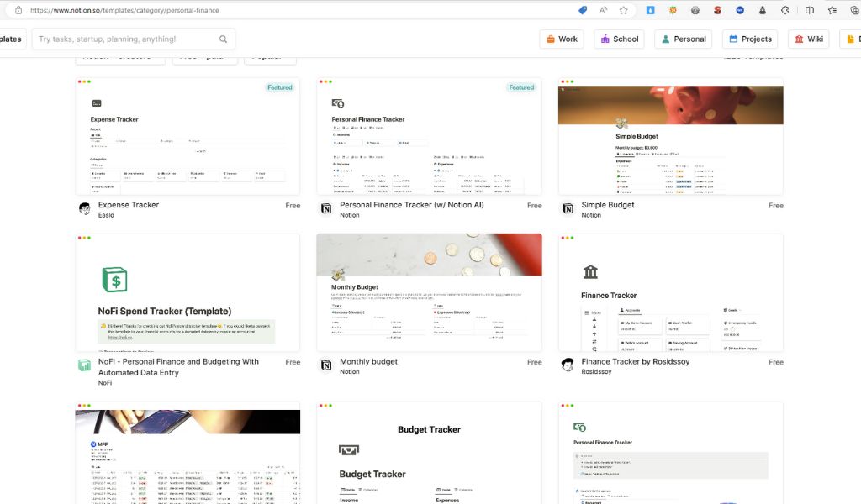Click the browser address bar URL

point(124,10)
